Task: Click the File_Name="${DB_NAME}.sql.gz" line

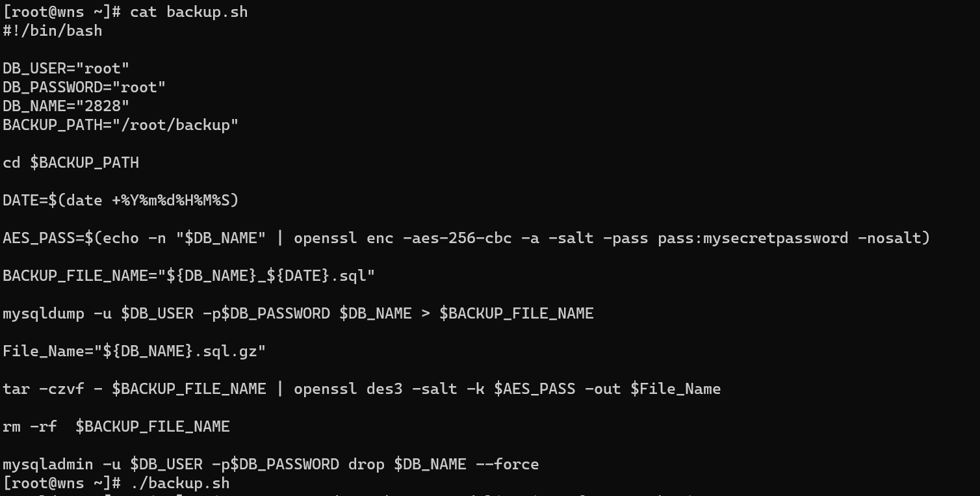Action: click(135, 351)
